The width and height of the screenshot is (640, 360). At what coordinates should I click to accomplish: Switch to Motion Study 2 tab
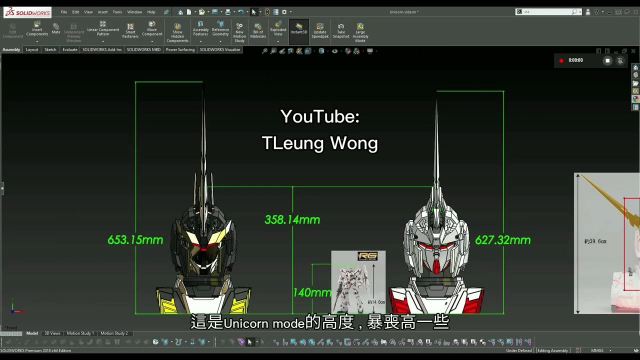click(x=114, y=333)
